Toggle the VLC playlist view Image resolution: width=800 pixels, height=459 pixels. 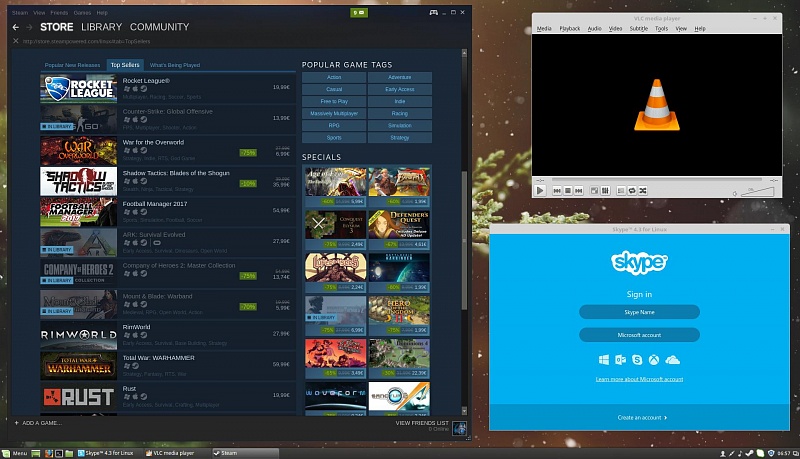(x=620, y=190)
